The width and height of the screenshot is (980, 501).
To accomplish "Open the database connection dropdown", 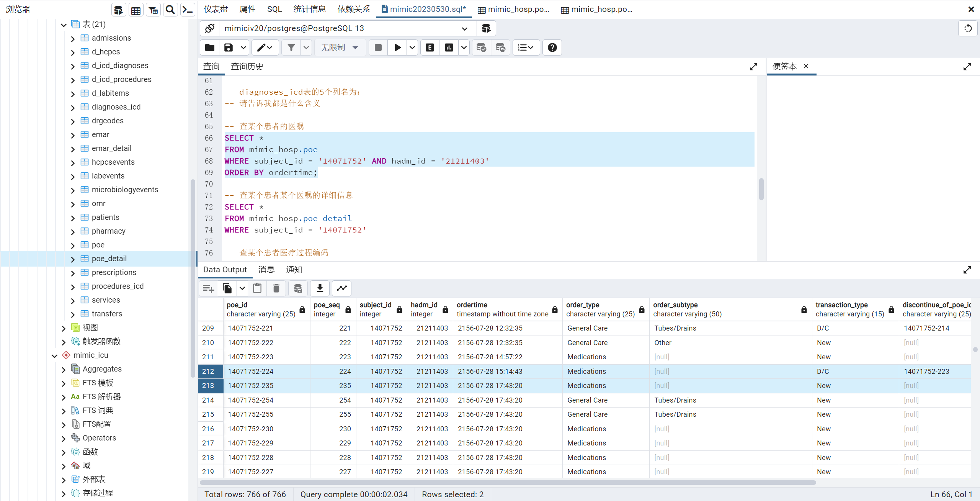I will [464, 28].
